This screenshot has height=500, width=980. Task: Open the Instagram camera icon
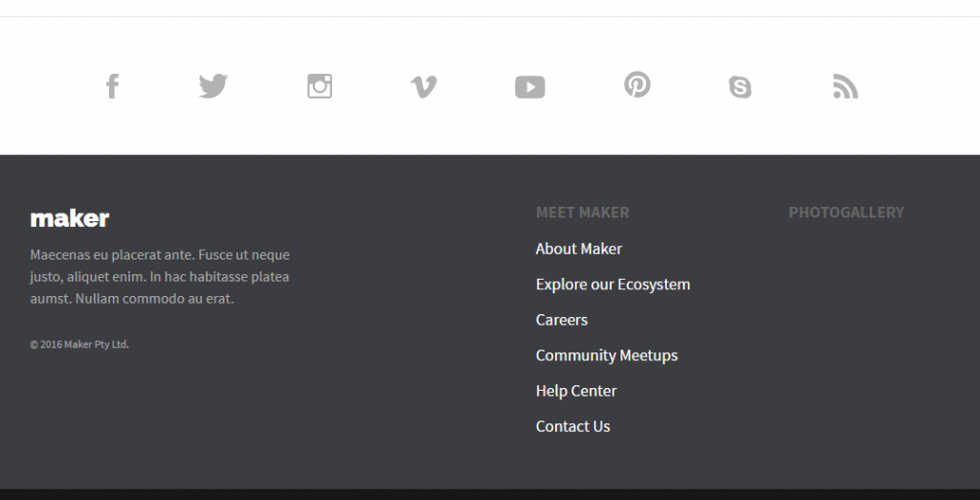pyautogui.click(x=320, y=86)
